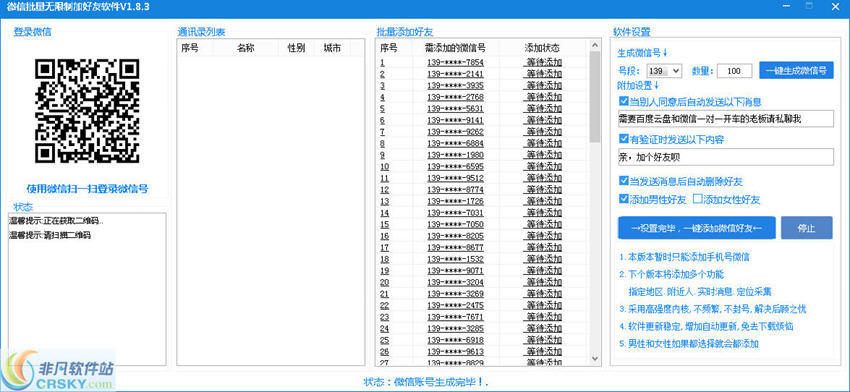This screenshot has width=850, height=392.
Task: Click 需添加的微信号 column header
Action: coord(455,48)
